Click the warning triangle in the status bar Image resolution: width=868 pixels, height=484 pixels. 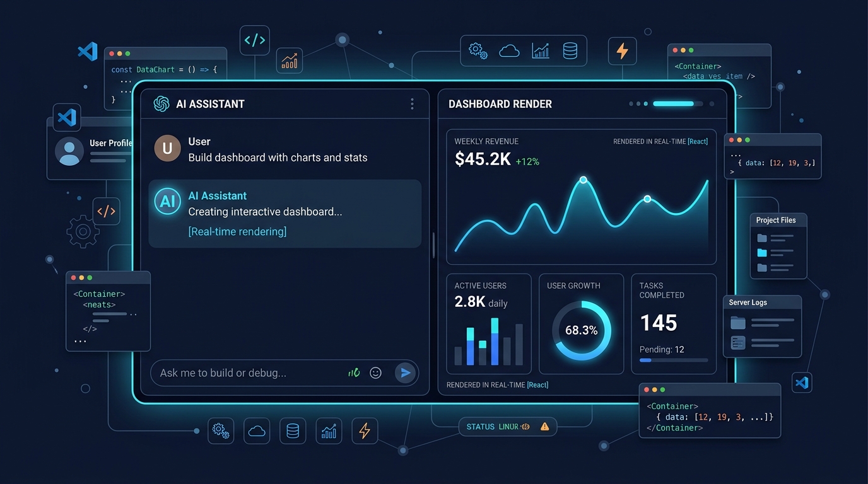pyautogui.click(x=545, y=427)
